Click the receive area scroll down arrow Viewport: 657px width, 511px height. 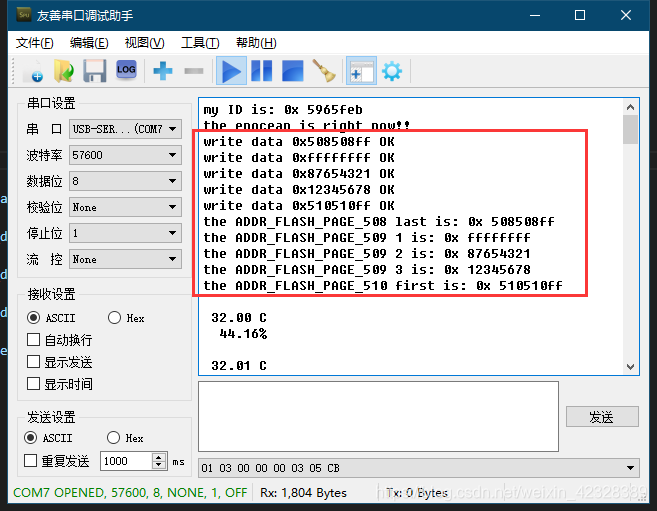click(x=630, y=366)
